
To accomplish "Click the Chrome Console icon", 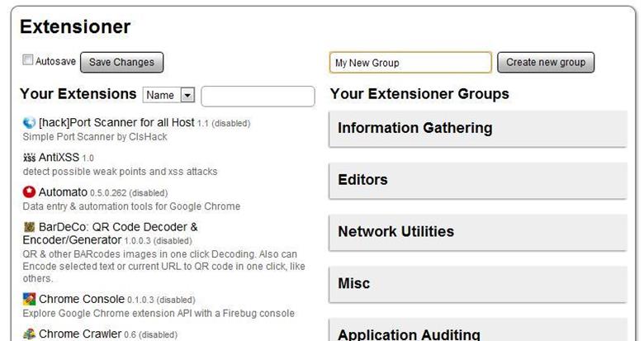I will point(30,299).
